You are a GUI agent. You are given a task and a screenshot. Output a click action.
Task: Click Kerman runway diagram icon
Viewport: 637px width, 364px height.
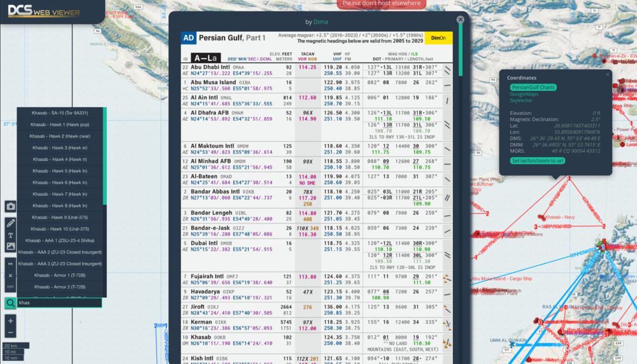coord(447,325)
